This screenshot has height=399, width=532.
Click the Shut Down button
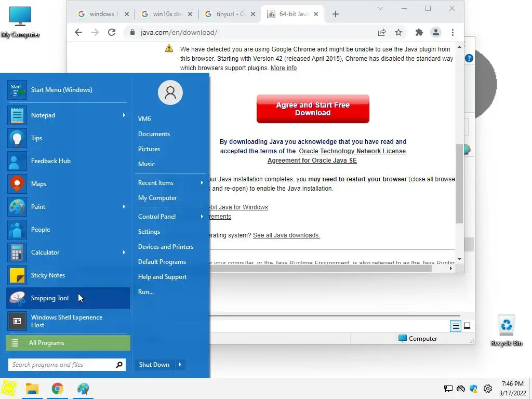[155, 365]
